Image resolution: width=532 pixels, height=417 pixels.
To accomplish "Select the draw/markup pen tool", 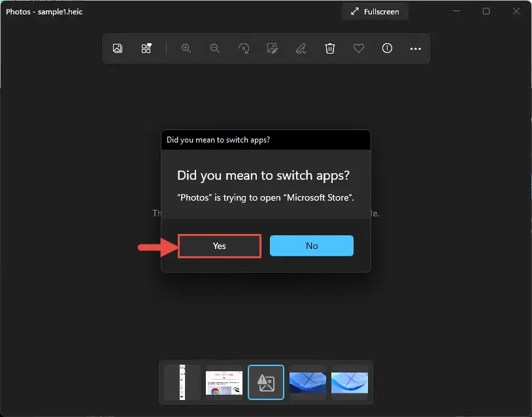I will (x=301, y=48).
